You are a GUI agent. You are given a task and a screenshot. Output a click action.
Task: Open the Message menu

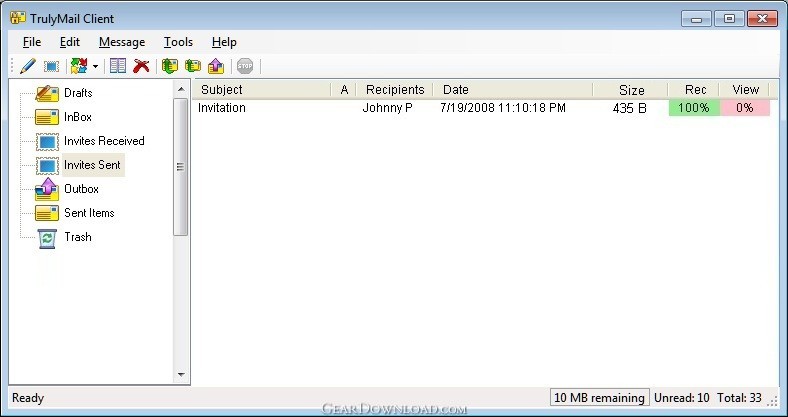coord(122,42)
